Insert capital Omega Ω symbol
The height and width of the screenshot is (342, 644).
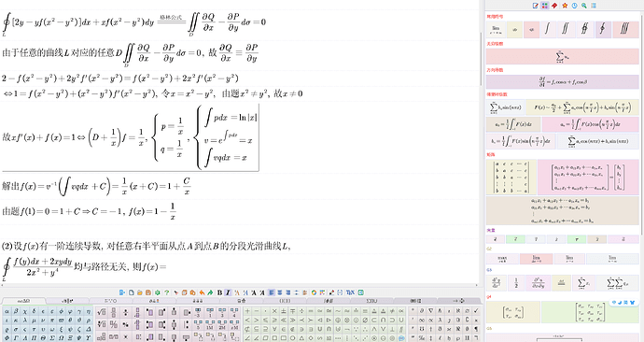61,337
